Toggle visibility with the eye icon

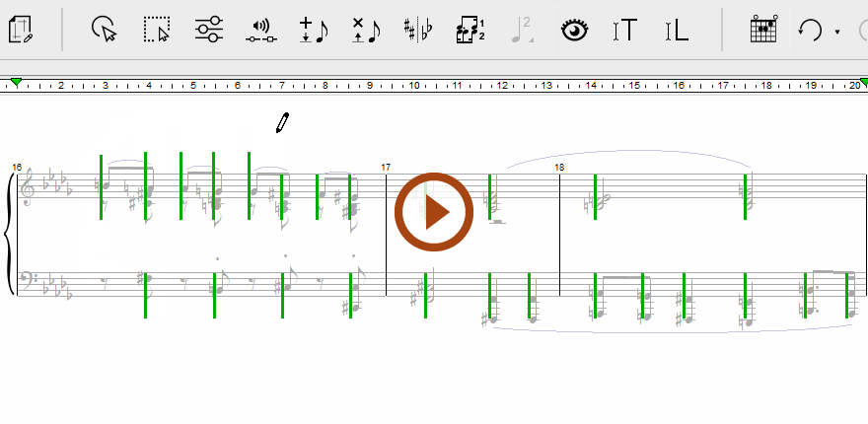coord(574,30)
